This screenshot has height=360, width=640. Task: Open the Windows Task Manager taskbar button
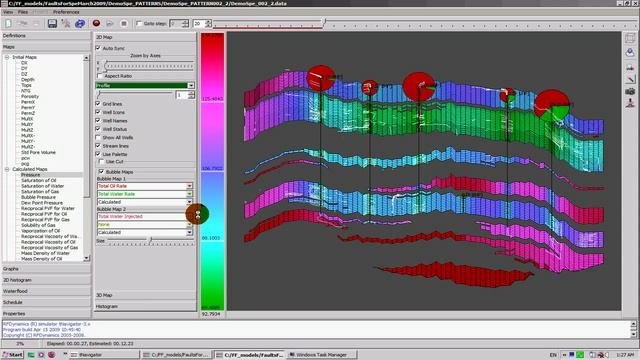(x=321, y=355)
